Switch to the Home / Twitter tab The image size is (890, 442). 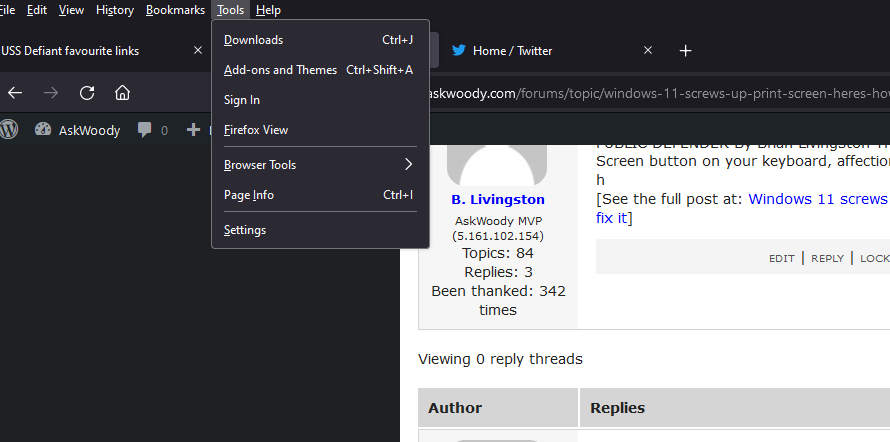tap(540, 50)
